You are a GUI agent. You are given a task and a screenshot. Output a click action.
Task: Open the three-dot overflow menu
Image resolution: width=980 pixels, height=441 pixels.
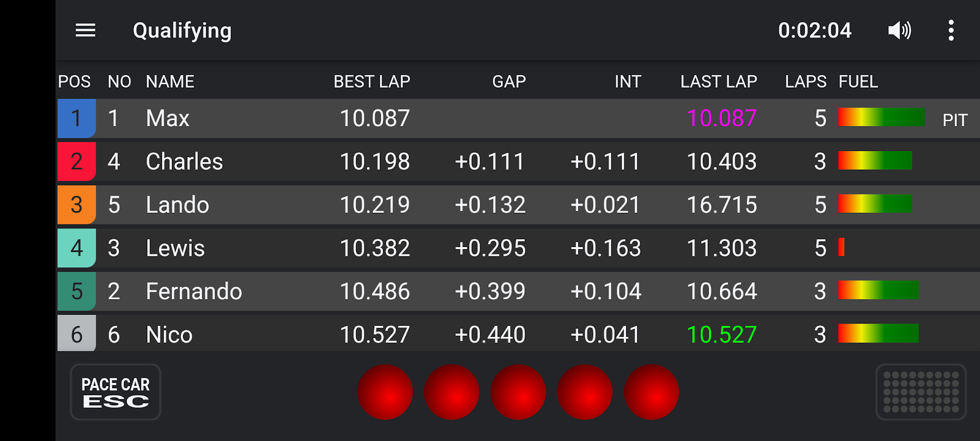pos(951,30)
